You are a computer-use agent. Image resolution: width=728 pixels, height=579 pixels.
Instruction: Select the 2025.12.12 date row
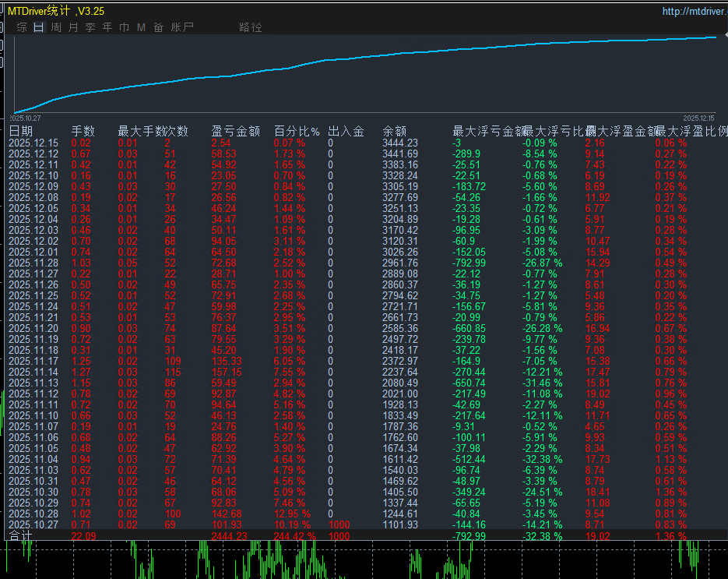click(33, 154)
